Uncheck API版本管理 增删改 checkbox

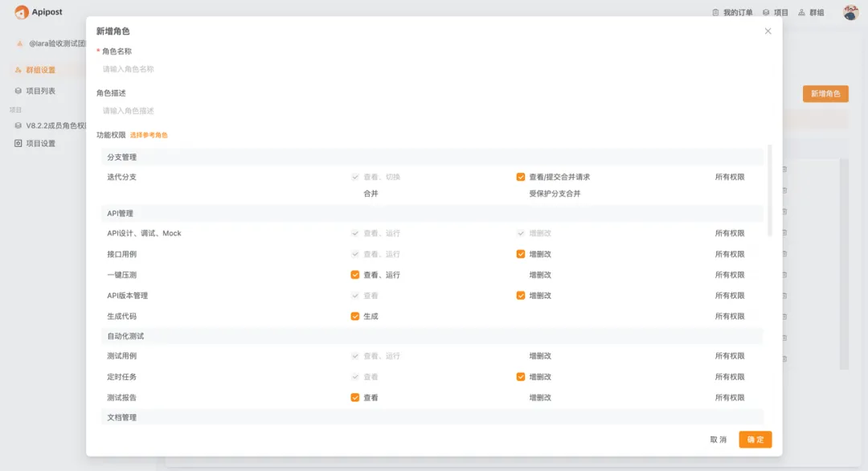point(520,296)
